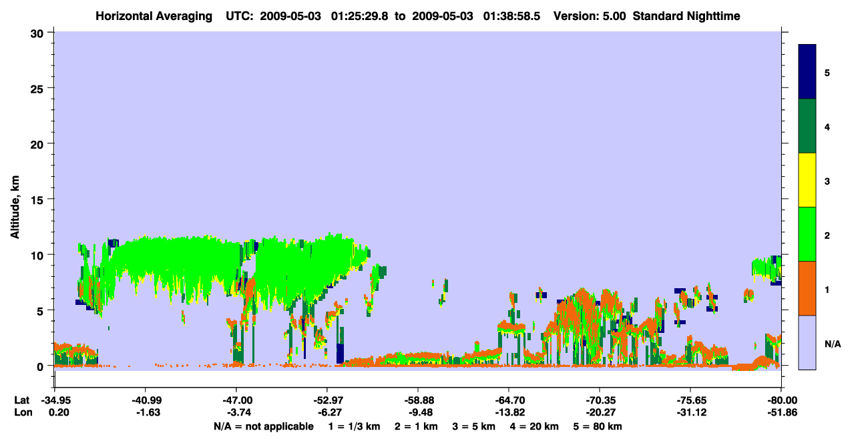Click the yellow color bar segment labeled 3
Viewport: 868px width, 445px height.
(807, 180)
